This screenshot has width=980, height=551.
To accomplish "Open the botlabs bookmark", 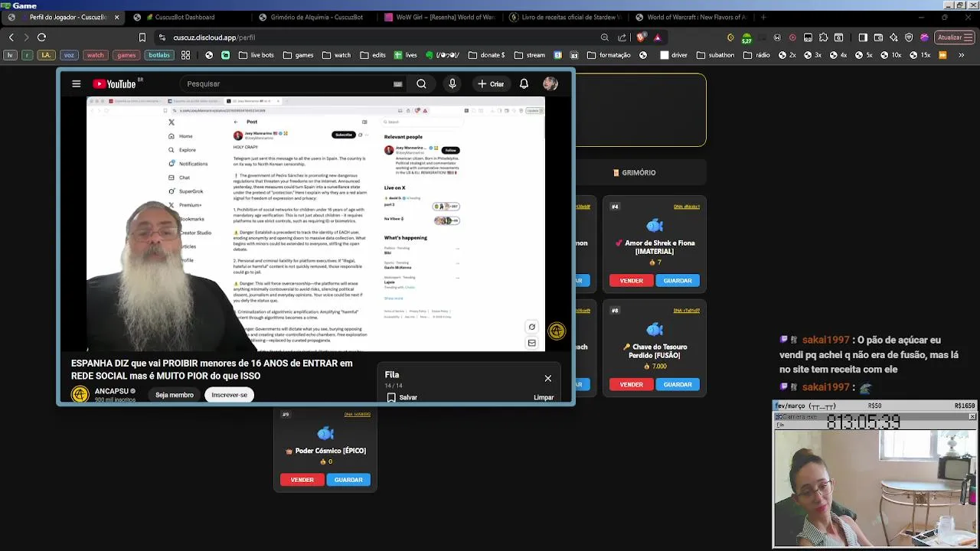I will (159, 55).
